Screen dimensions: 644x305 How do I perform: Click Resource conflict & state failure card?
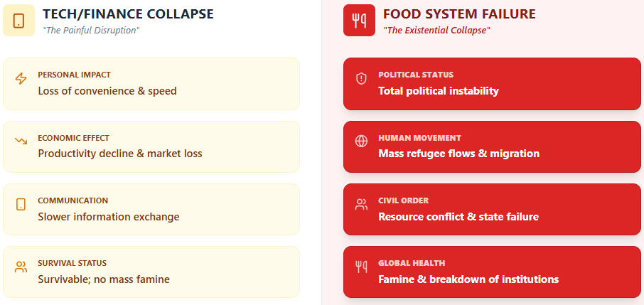(x=492, y=209)
